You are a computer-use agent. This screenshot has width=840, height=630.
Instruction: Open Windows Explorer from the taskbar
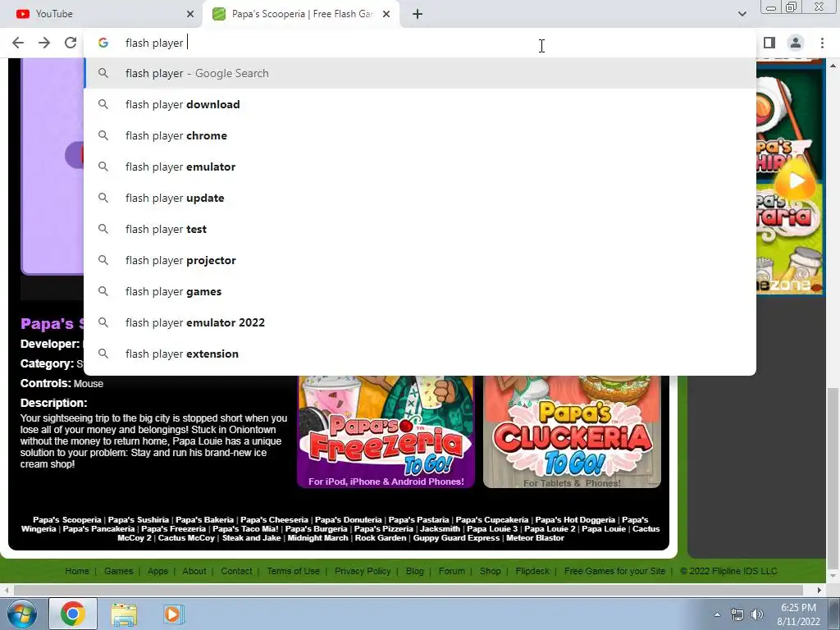(x=124, y=614)
